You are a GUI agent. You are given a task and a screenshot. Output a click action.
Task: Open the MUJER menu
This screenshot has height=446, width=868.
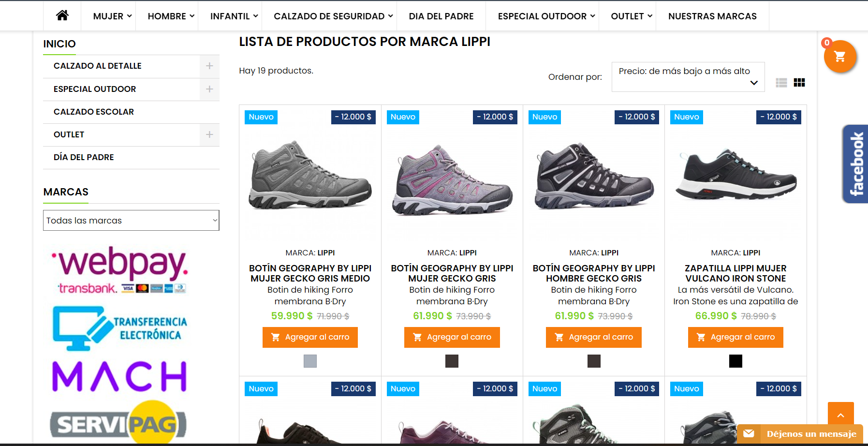click(x=112, y=16)
